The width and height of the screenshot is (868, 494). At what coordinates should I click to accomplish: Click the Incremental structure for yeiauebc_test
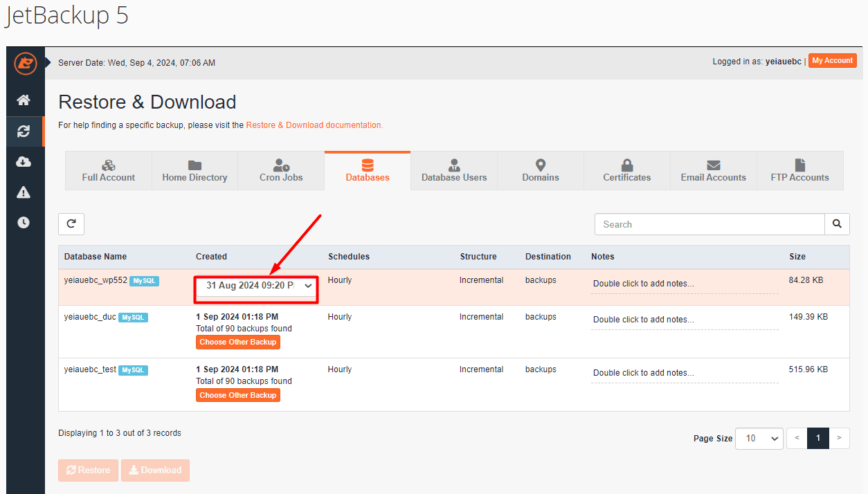tap(481, 369)
